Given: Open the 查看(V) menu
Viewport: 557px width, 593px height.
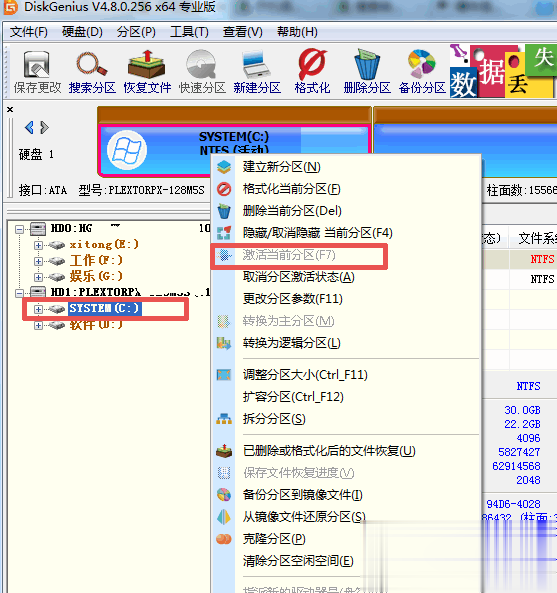Looking at the screenshot, I should 242,32.
